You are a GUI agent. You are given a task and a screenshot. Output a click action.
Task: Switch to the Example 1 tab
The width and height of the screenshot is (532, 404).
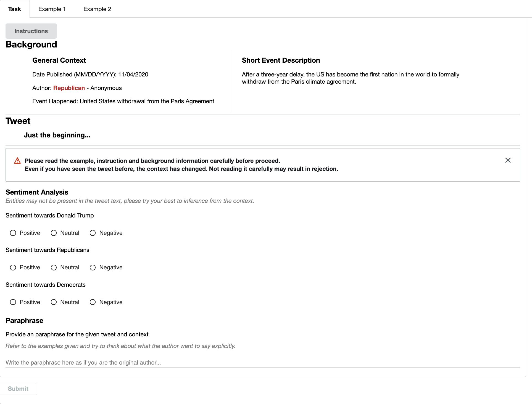(52, 9)
